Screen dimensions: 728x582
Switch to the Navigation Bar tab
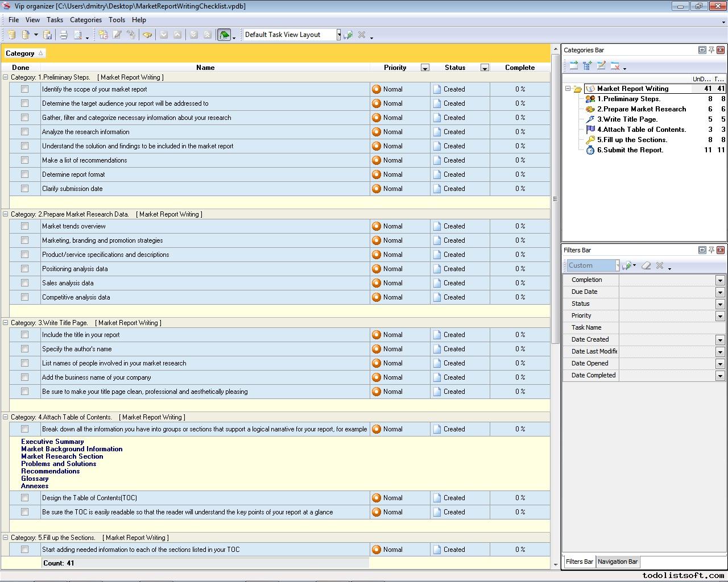click(x=617, y=562)
